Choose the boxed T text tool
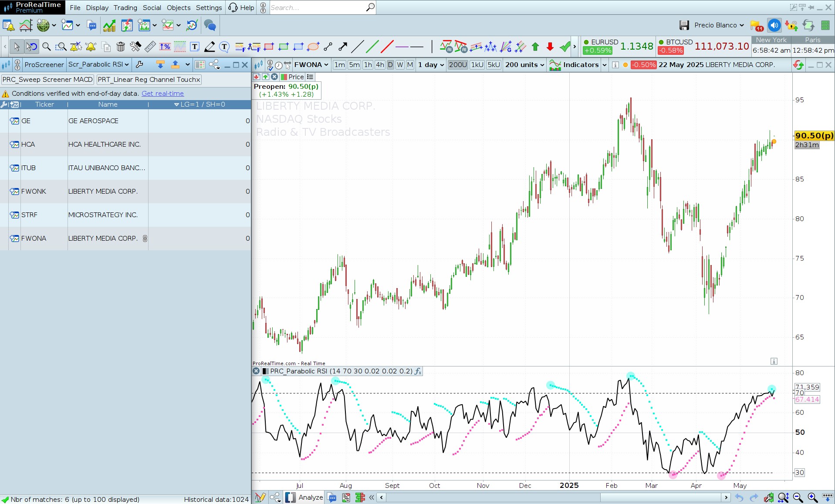Viewport: 835px width, 504px height. point(195,47)
